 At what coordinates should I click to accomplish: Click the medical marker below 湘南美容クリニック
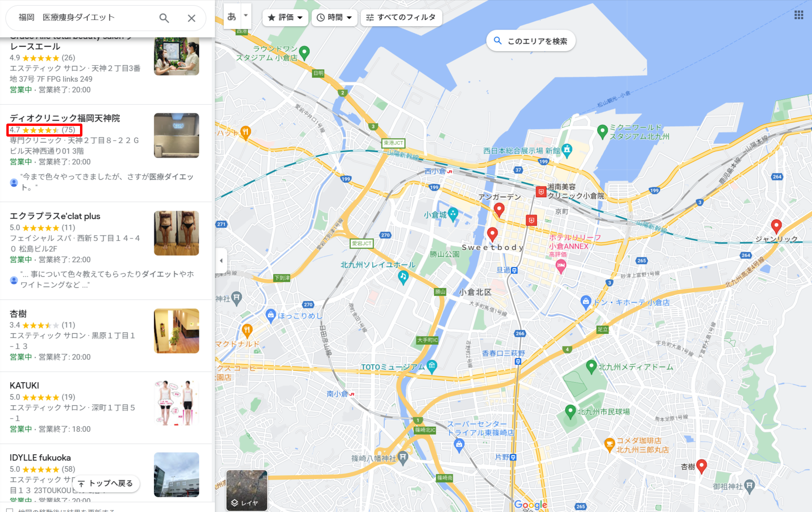(531, 220)
